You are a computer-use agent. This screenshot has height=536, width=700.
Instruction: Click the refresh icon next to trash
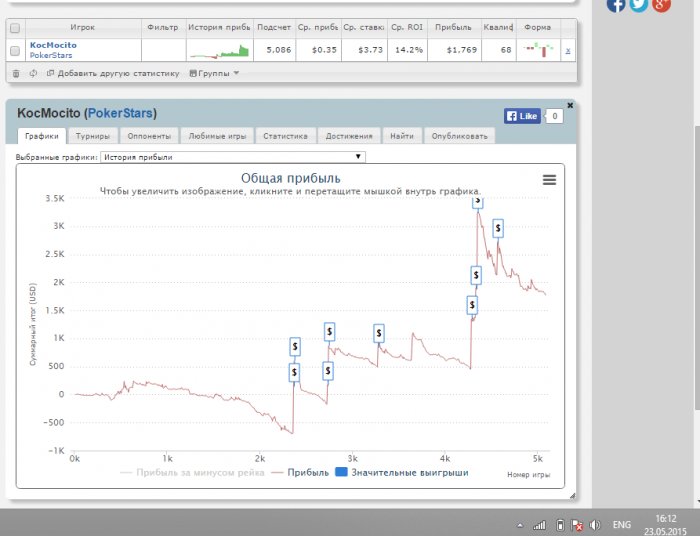(x=33, y=73)
